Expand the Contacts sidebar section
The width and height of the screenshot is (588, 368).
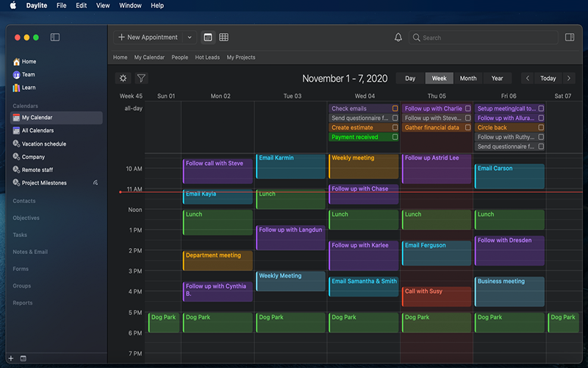24,201
